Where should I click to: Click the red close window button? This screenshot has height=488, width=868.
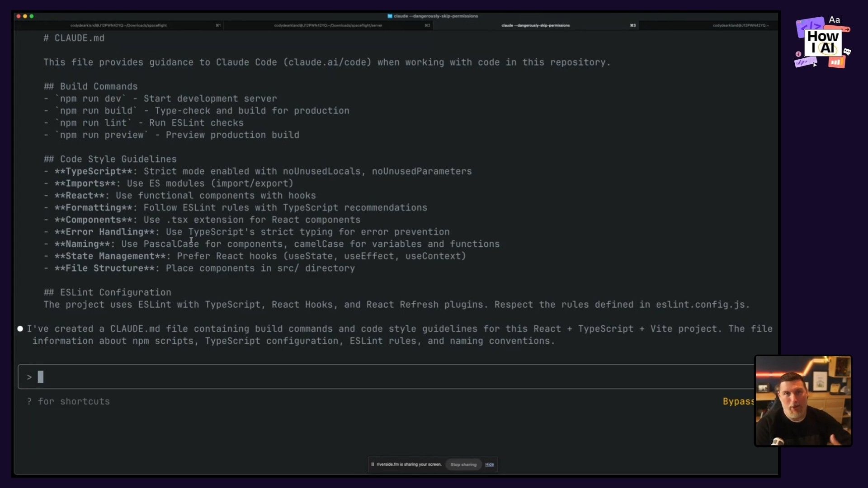(19, 16)
